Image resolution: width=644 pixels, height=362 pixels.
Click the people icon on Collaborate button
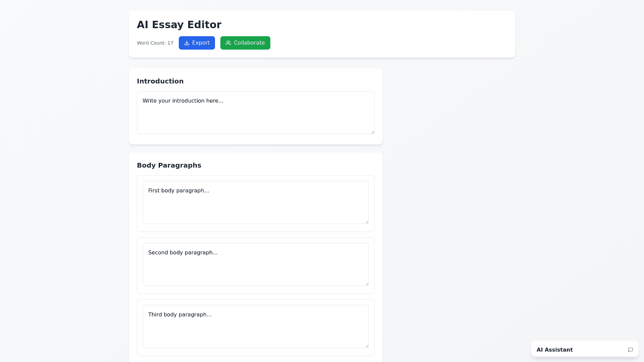click(x=228, y=43)
